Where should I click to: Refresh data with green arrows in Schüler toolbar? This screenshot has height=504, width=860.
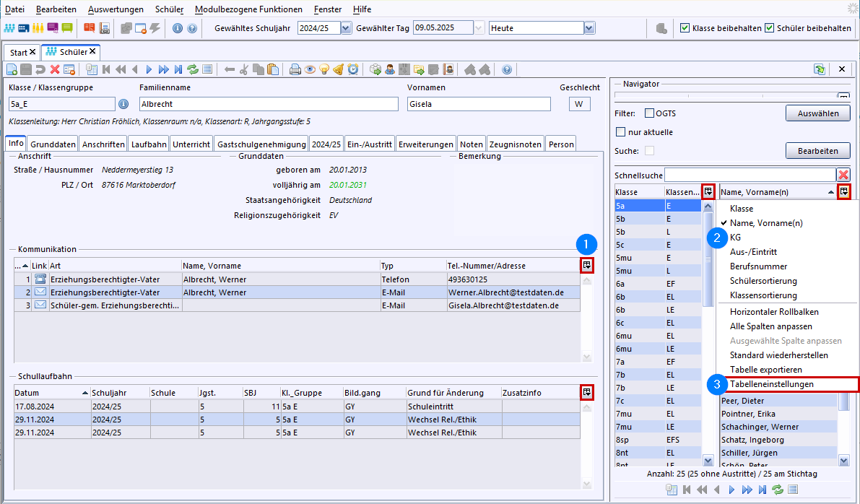[x=193, y=69]
